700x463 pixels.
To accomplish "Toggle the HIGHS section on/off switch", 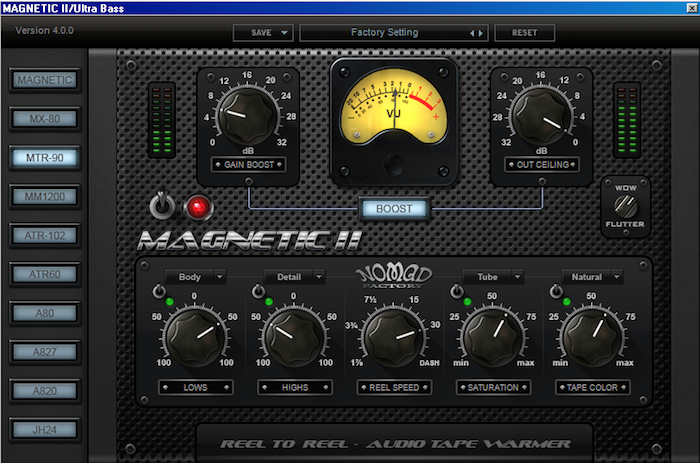I will coord(258,292).
